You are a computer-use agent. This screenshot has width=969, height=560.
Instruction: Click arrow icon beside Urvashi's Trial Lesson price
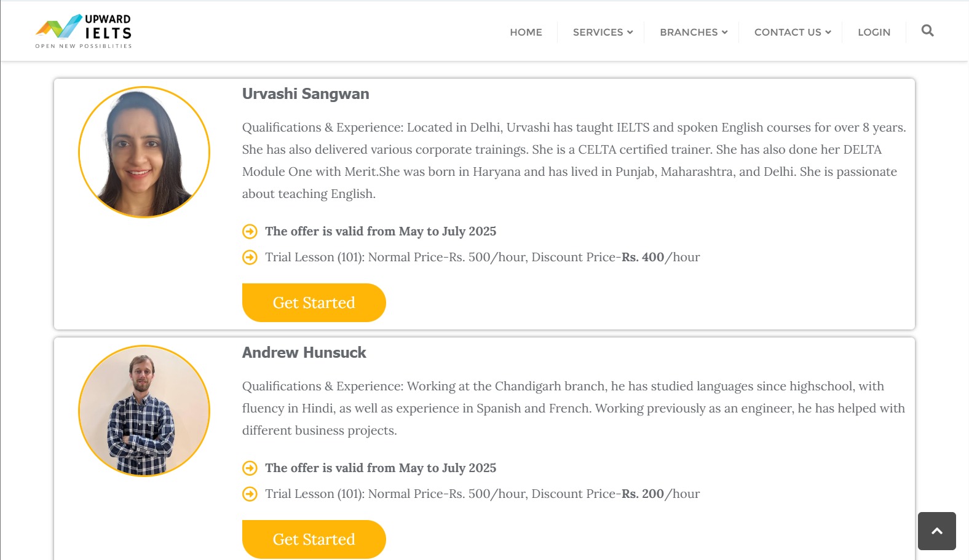(x=250, y=258)
